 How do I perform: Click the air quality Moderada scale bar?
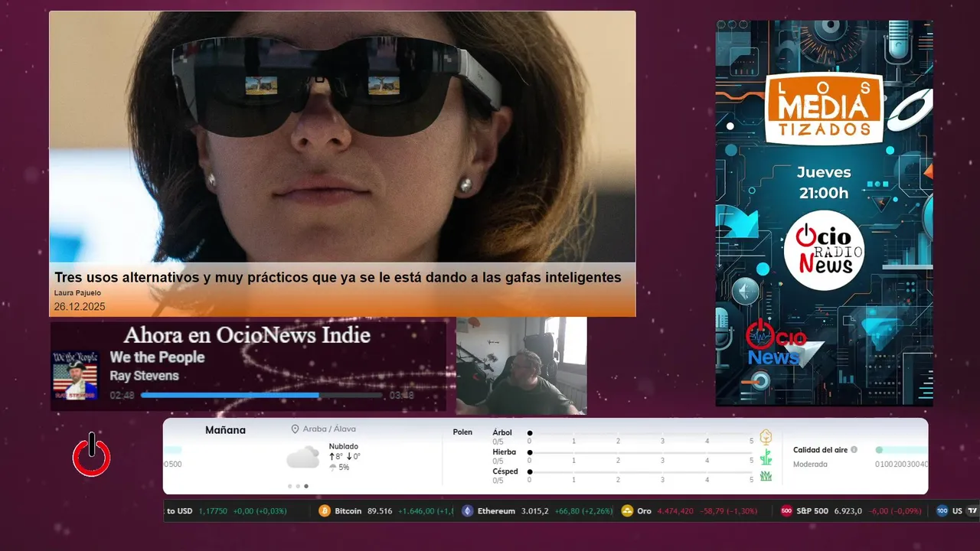click(902, 450)
